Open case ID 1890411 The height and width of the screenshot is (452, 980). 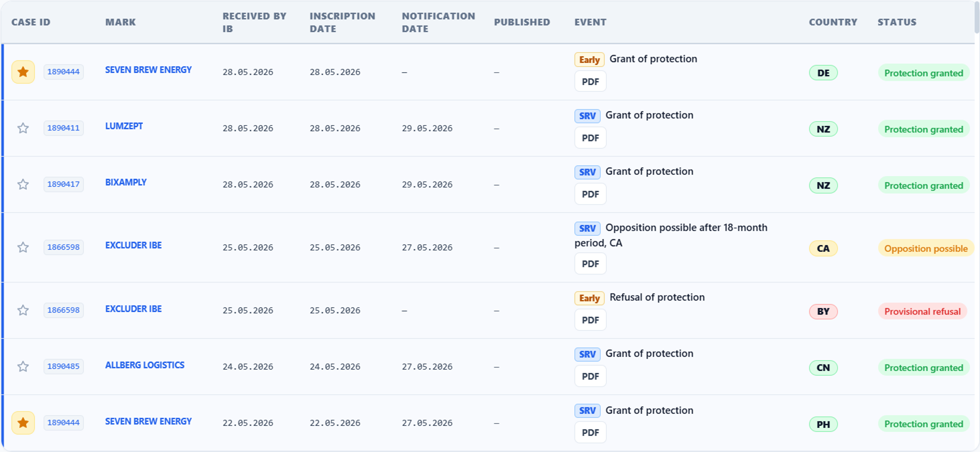pos(64,128)
